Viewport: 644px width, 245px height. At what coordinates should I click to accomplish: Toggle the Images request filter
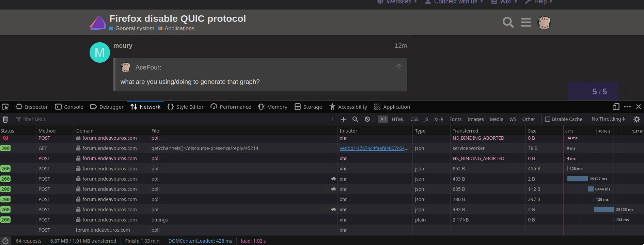(475, 119)
